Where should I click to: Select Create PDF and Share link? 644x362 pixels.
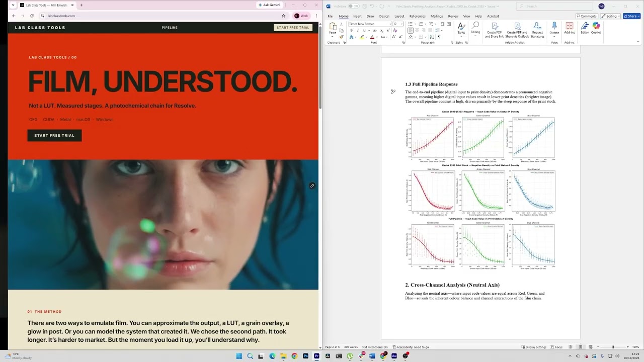coord(494,30)
